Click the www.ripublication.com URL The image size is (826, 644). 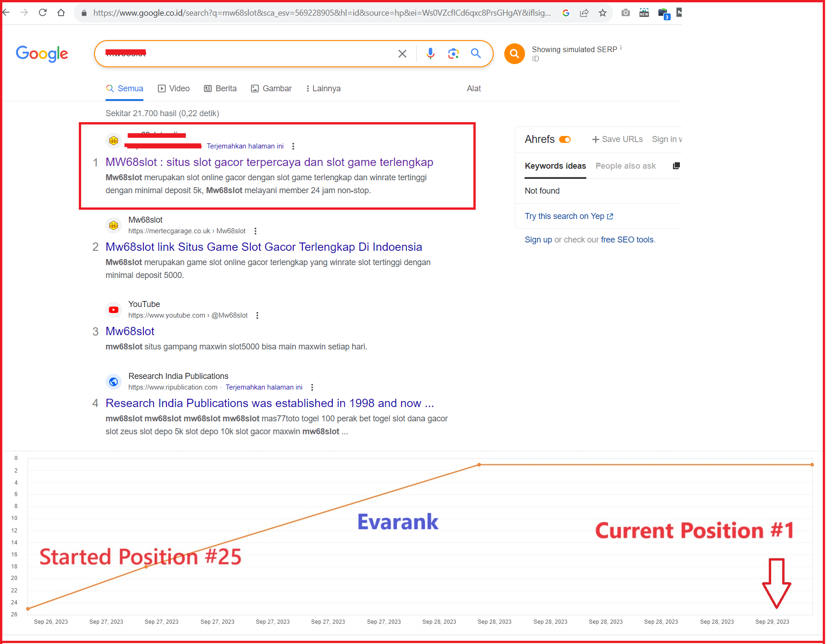click(x=173, y=387)
